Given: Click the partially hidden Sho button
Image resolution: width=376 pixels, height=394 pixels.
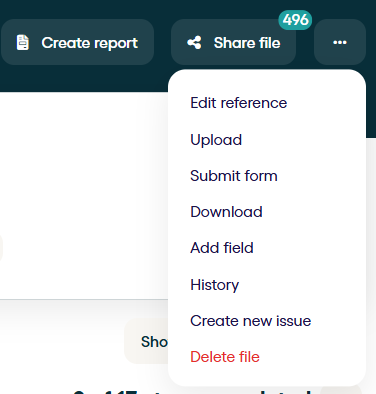Looking at the screenshot, I should click(147, 341).
